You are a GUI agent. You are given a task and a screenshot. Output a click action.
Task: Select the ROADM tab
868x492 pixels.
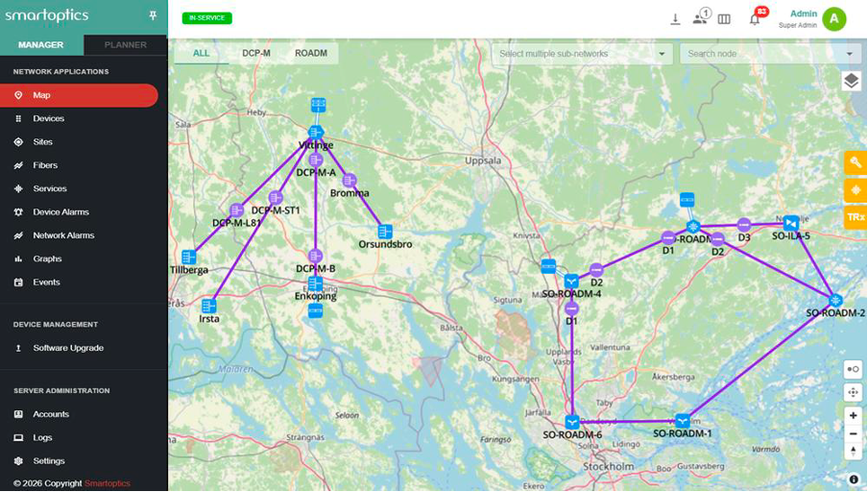(311, 54)
